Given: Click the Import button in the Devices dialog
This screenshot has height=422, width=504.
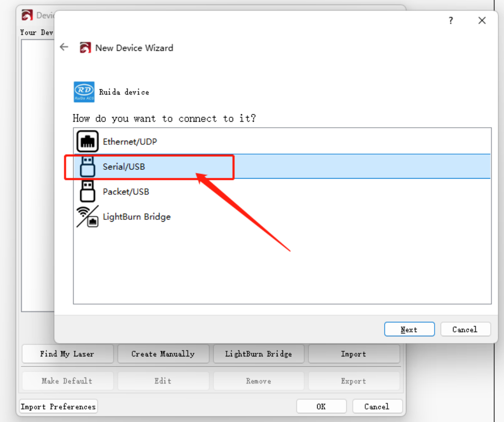Looking at the screenshot, I should (354, 354).
